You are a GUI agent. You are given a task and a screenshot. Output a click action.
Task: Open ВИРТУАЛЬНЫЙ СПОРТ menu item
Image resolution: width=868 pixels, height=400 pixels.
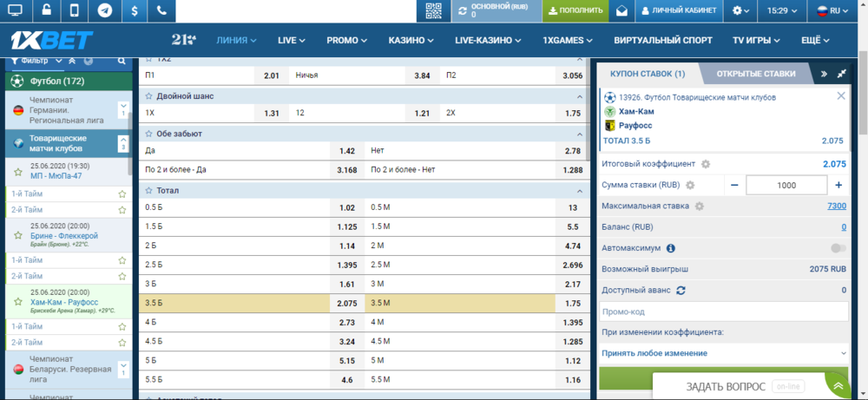663,41
